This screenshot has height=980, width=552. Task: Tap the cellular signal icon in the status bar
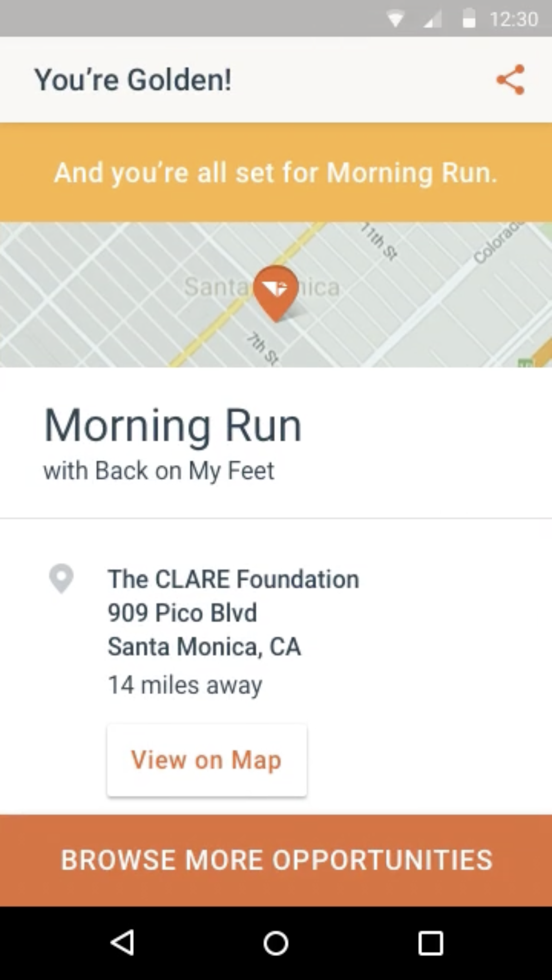(432, 19)
